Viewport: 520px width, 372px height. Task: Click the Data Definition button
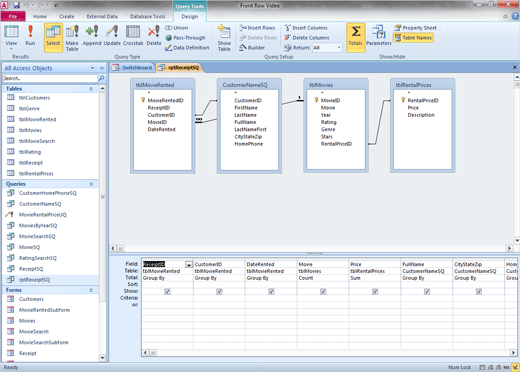pos(187,48)
